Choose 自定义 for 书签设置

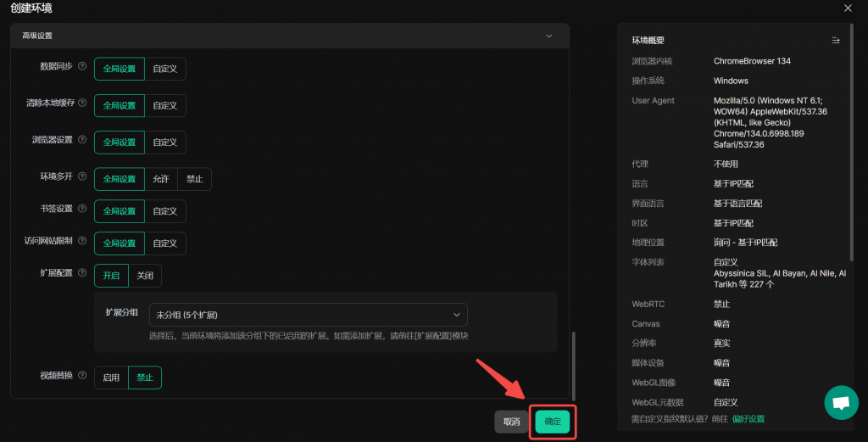click(x=165, y=211)
